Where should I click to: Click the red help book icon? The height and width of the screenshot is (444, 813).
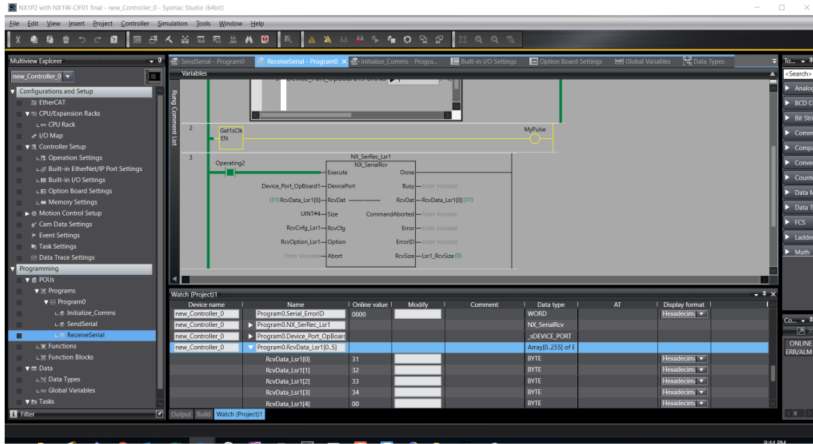265,39
